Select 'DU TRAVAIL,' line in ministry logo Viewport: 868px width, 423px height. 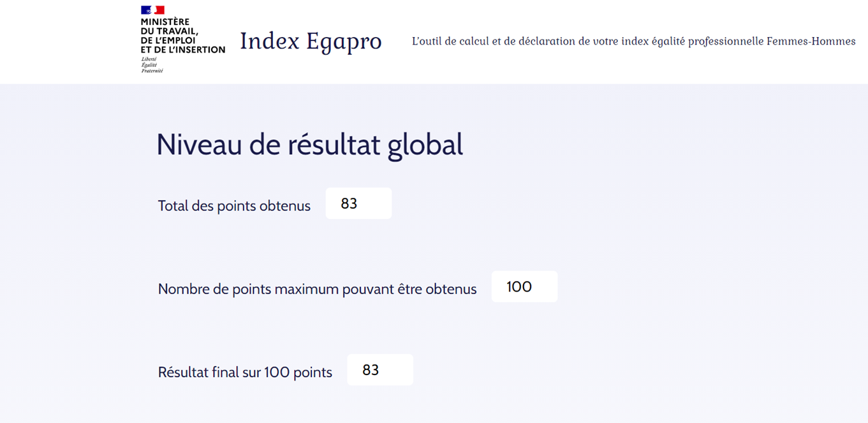click(170, 31)
